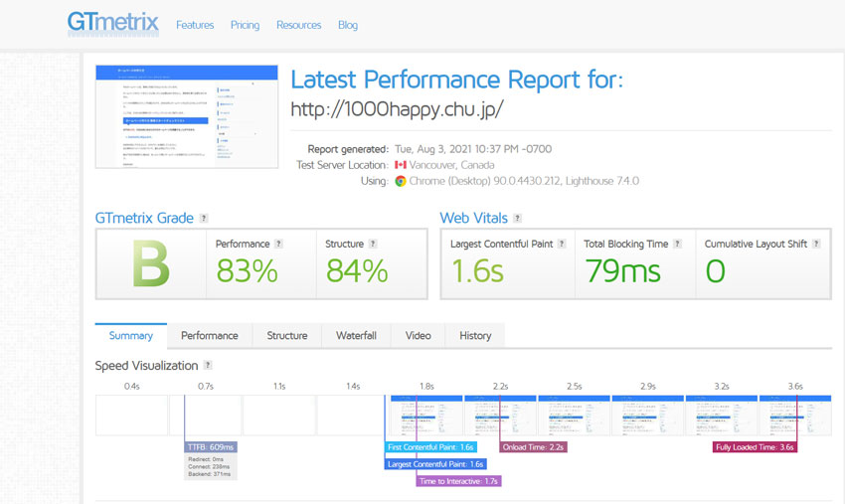Open the History tab
Screen dimensions: 845x504
[x=475, y=336]
